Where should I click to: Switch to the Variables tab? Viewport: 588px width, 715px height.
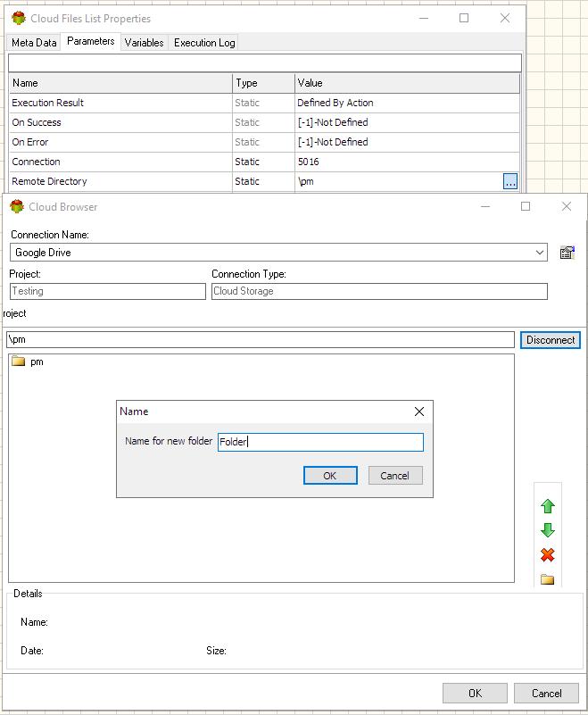coord(144,43)
